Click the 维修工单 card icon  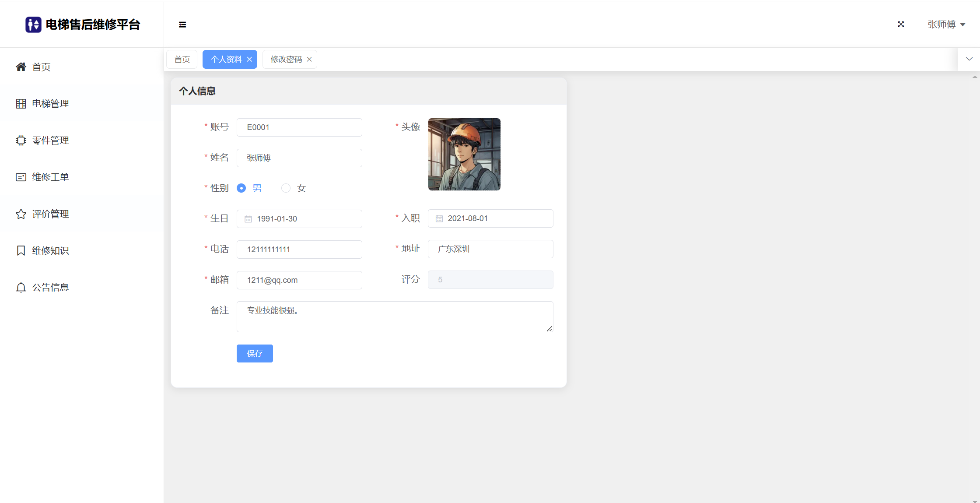click(21, 177)
